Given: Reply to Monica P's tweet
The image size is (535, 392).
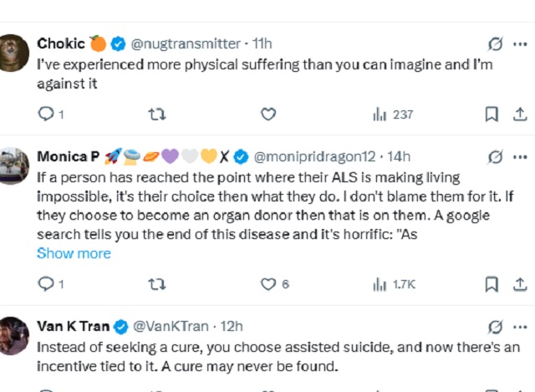Looking at the screenshot, I should point(46,284).
